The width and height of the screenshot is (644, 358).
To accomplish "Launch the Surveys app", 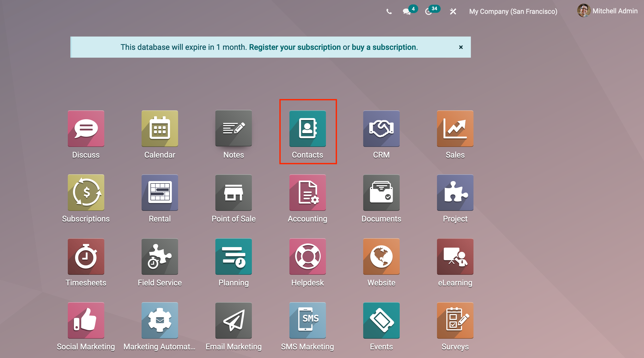I will pos(455,320).
